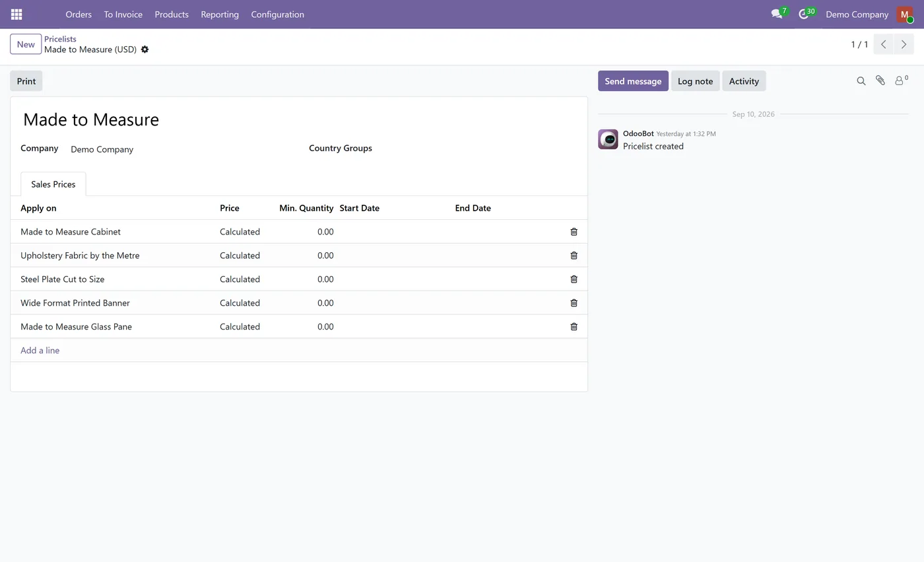Open the gear actions menu beside Made to Measure (USD)
Viewport: 924px width, 562px height.
(x=145, y=50)
